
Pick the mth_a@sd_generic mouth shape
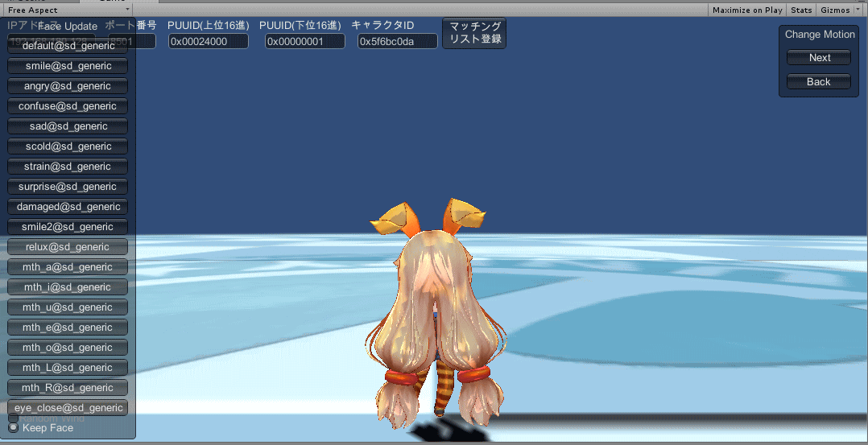(x=68, y=267)
